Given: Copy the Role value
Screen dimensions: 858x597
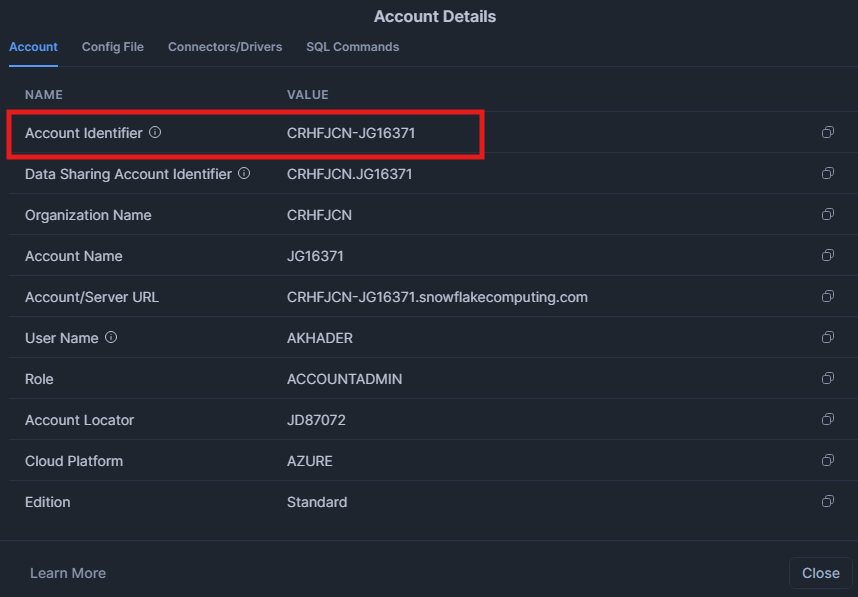Looking at the screenshot, I should click(827, 379).
